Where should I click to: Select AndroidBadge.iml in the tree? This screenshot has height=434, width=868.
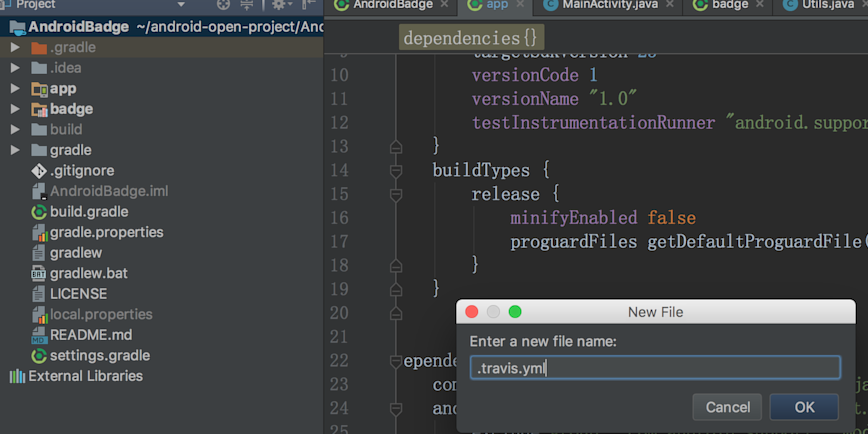[x=109, y=192]
